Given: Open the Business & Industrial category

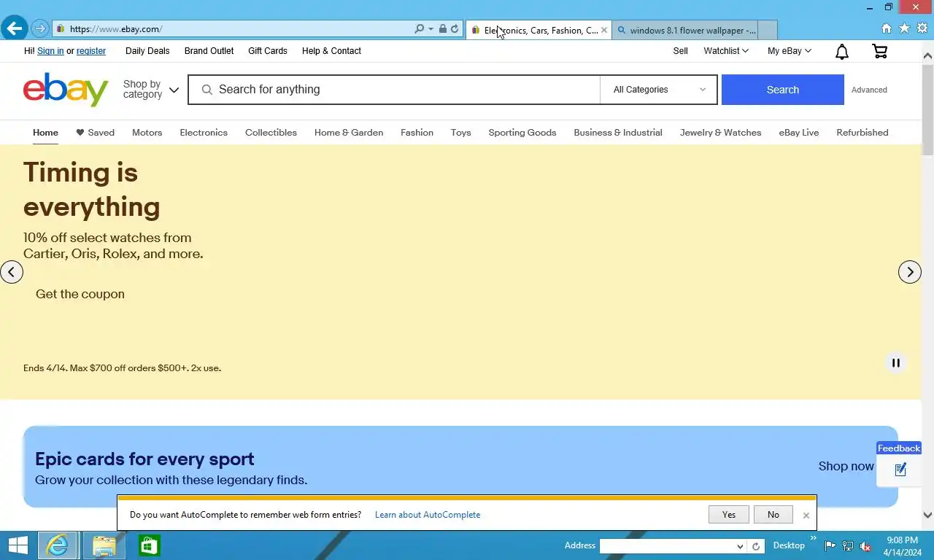Looking at the screenshot, I should [618, 133].
